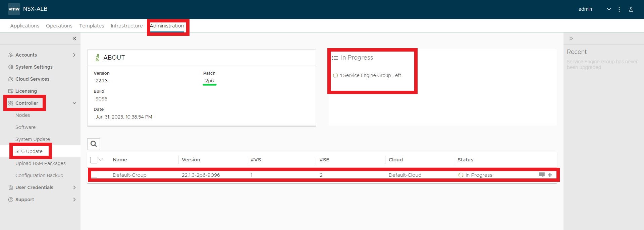The height and width of the screenshot is (230, 644).
Task: Click the In Progress list icon
Action: (335, 58)
